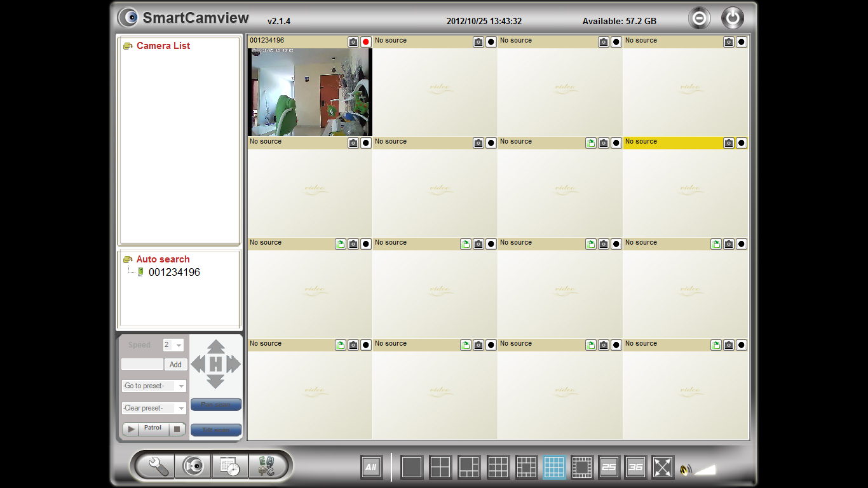Start Patrol with play button
The width and height of the screenshot is (868, 488).
(130, 430)
